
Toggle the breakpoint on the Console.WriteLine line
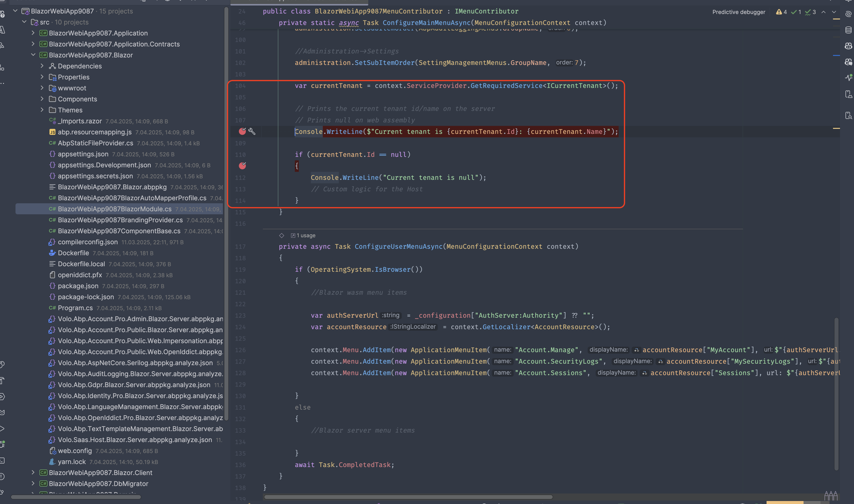[242, 131]
